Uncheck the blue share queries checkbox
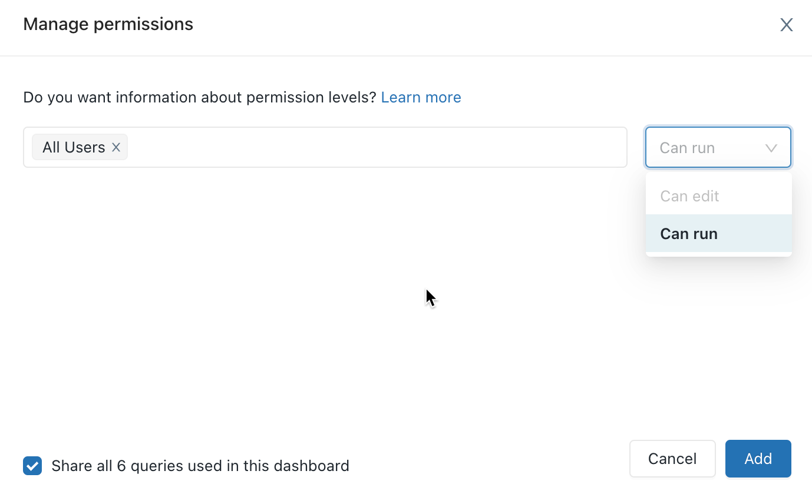Image resolution: width=812 pixels, height=504 pixels. click(32, 466)
